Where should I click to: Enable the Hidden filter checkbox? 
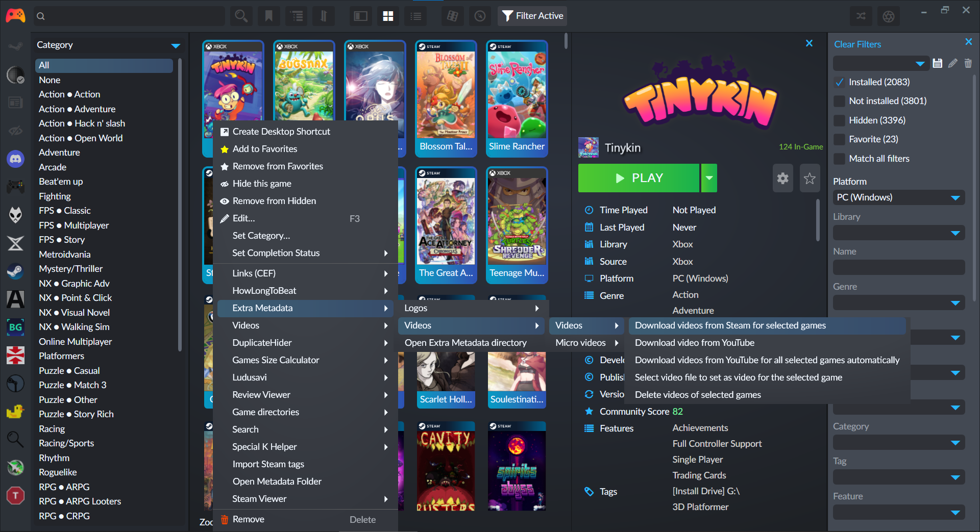click(839, 120)
